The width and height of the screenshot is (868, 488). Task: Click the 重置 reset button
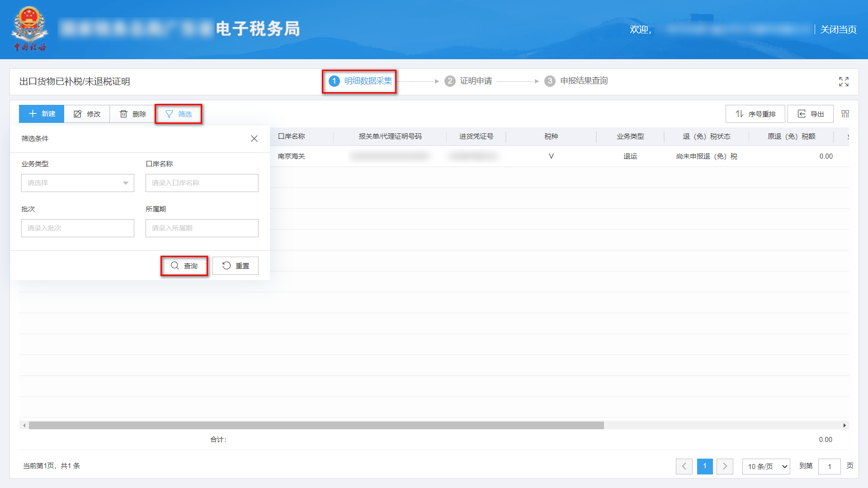click(236, 266)
